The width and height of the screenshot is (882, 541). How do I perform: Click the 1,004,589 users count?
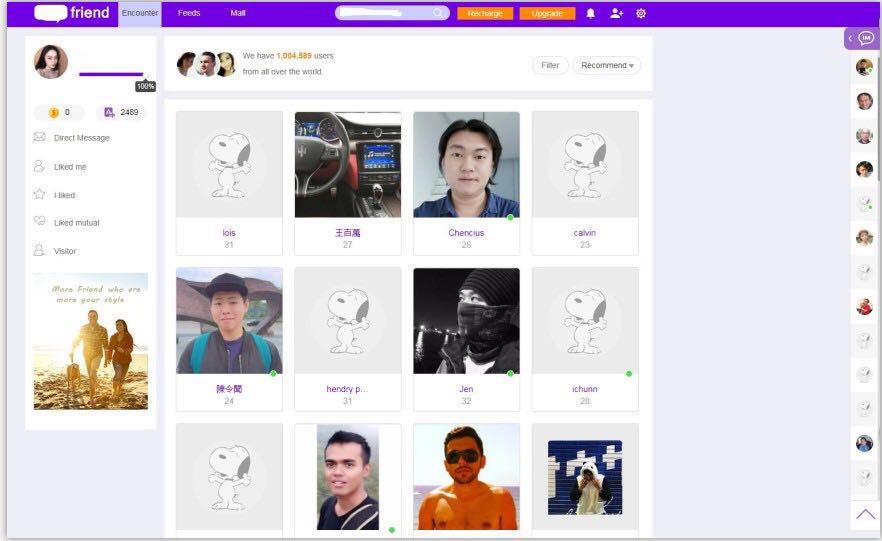coord(294,56)
